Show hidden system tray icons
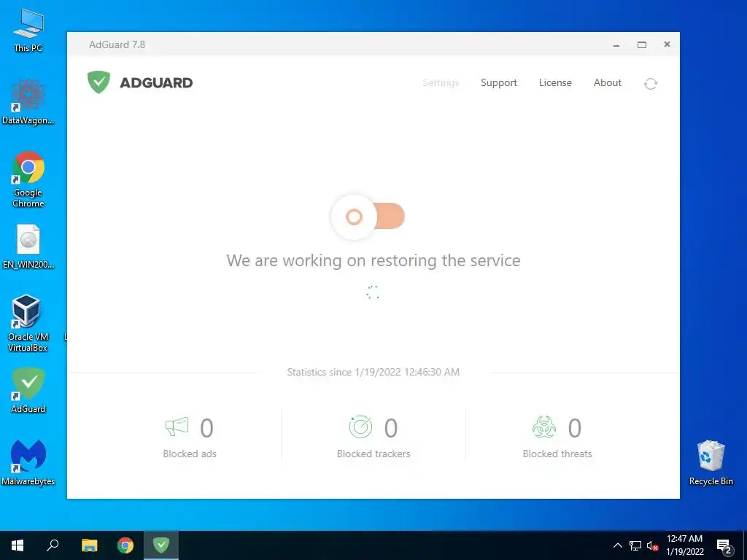The width and height of the screenshot is (747, 560). pos(617,545)
